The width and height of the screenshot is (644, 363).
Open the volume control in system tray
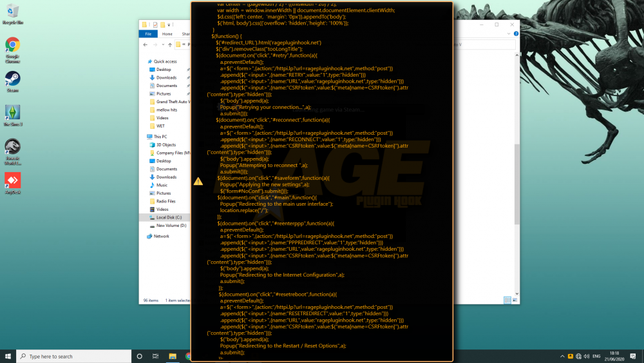[x=587, y=356]
